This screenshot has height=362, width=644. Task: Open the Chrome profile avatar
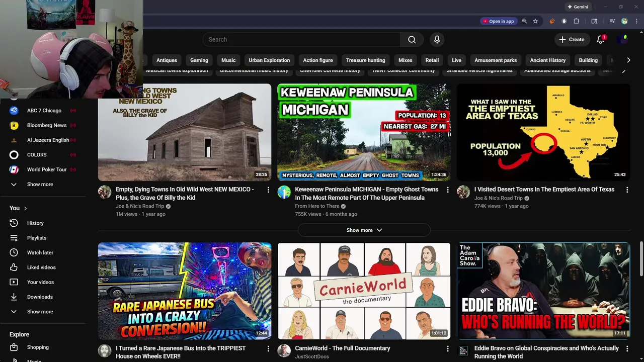pyautogui.click(x=624, y=21)
